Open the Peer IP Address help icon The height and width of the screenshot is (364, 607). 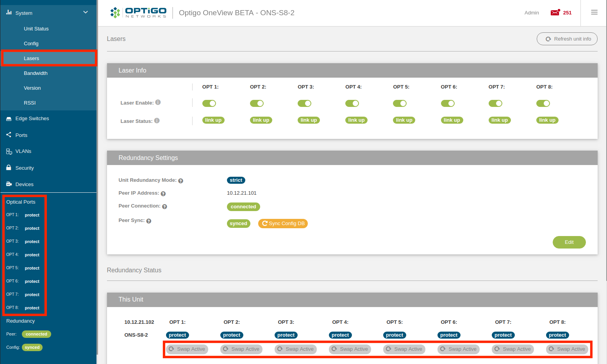pyautogui.click(x=163, y=193)
